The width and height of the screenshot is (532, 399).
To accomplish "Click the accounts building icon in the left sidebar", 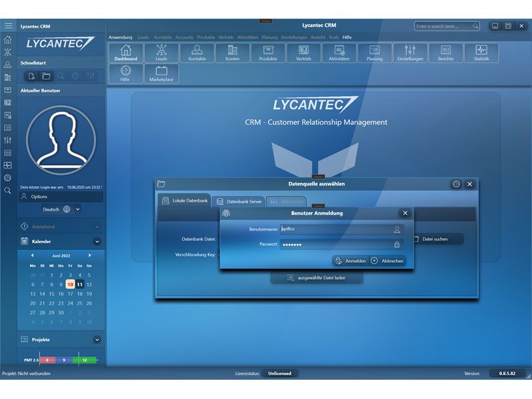I will coord(7,77).
